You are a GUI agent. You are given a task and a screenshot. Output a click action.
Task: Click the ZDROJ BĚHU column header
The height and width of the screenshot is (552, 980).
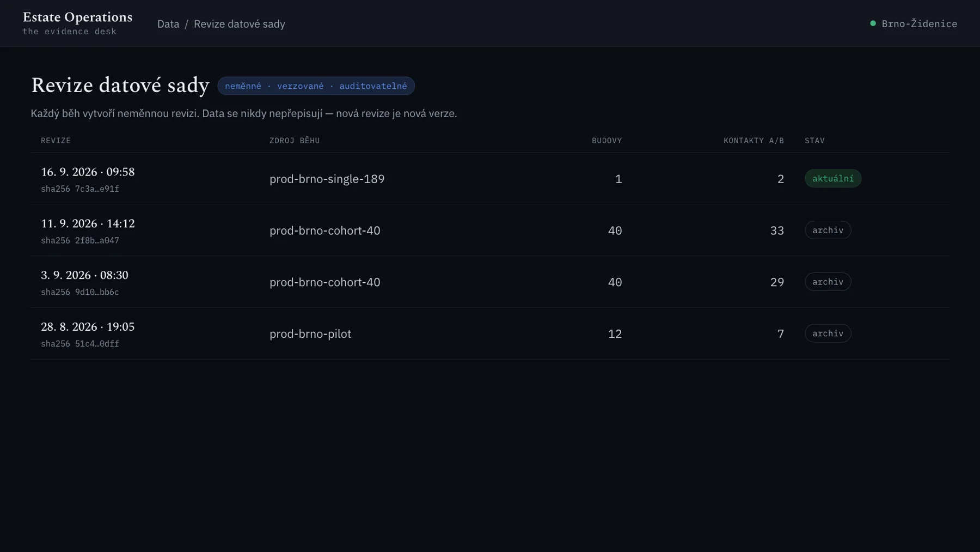coord(295,141)
